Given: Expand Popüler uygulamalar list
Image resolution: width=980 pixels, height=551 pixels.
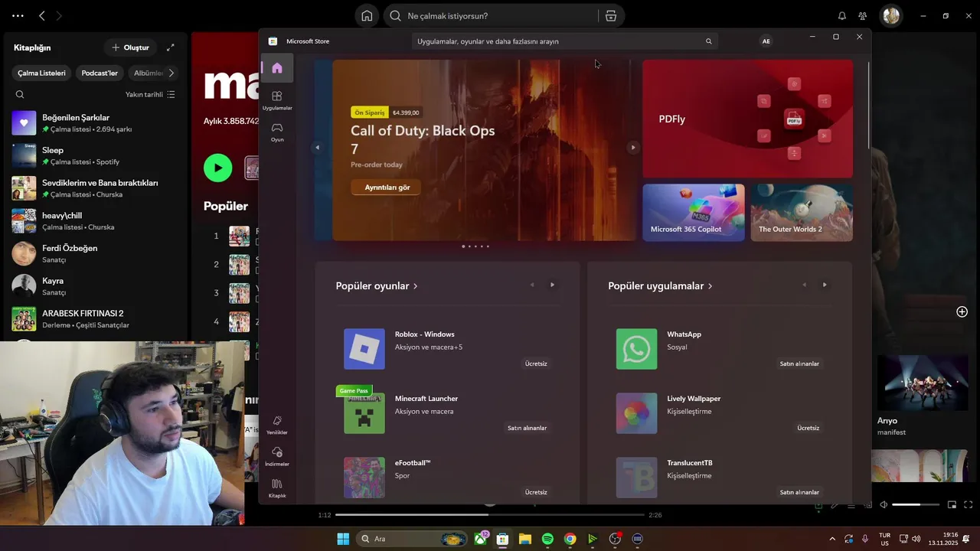Looking at the screenshot, I should (660, 286).
